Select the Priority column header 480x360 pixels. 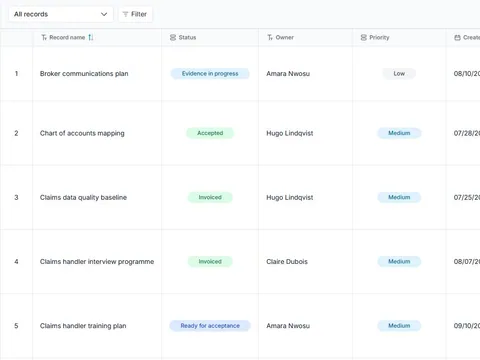pyautogui.click(x=399, y=37)
